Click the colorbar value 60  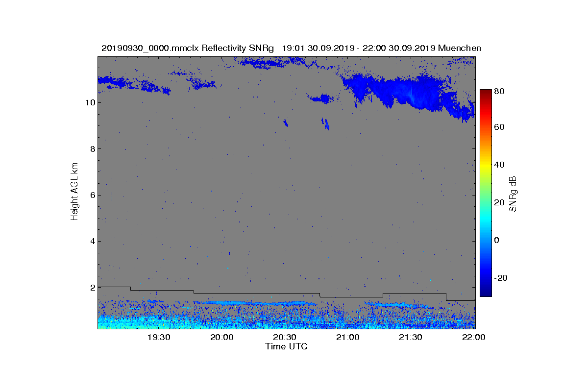(x=500, y=127)
